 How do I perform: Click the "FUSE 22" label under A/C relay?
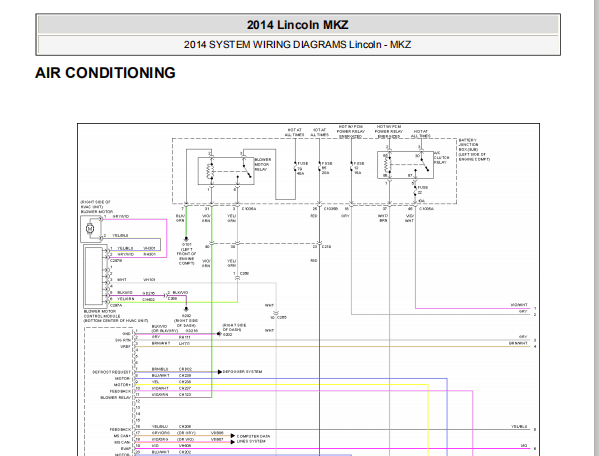click(x=423, y=190)
